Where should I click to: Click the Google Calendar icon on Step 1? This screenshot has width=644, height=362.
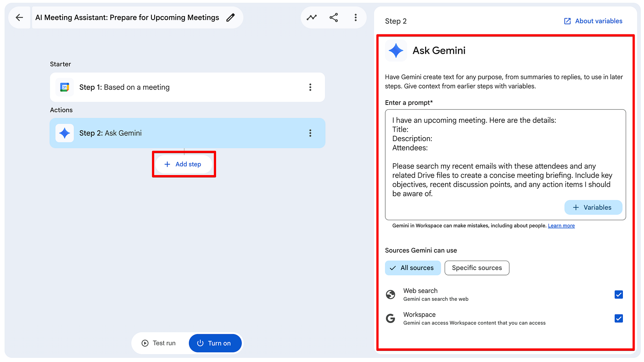[65, 87]
